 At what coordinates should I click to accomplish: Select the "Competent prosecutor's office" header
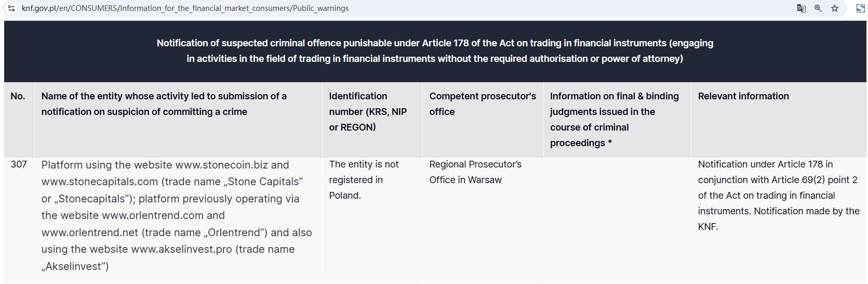[482, 104]
